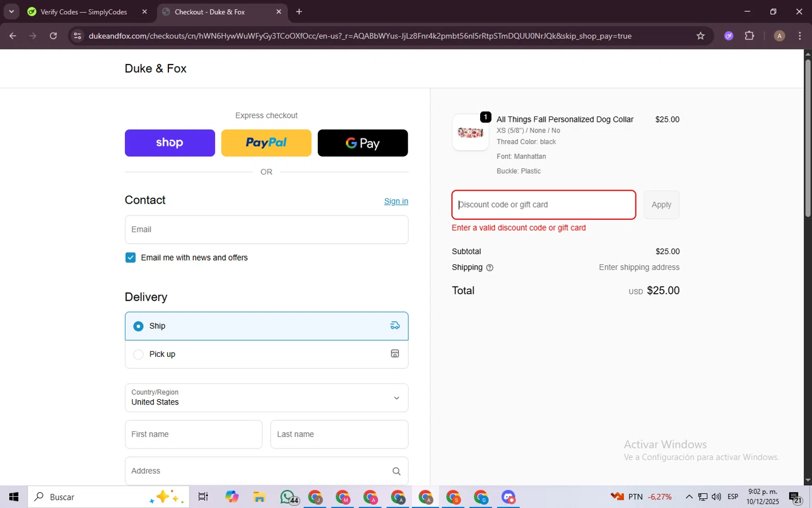Screen dimensions: 812x508
Task: Pay with Google Pay button
Action: pos(363,143)
